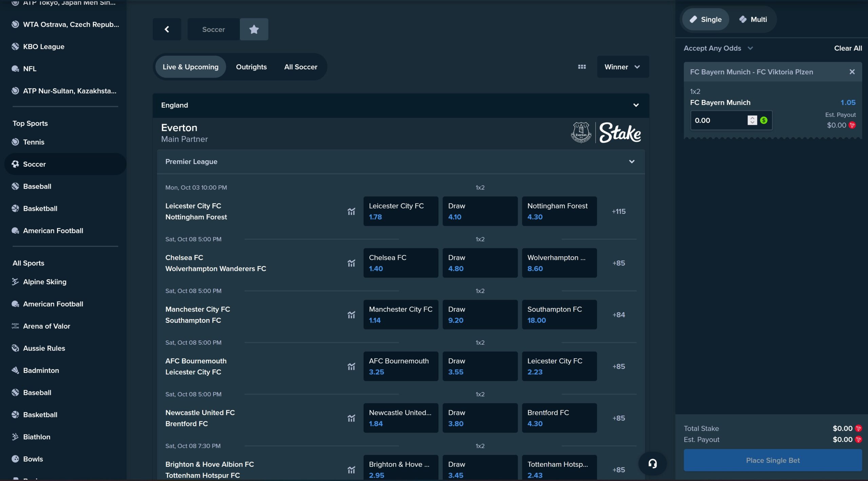Bet on Manchester City FC at 1.14
Image resolution: width=868 pixels, height=481 pixels.
[x=401, y=315]
